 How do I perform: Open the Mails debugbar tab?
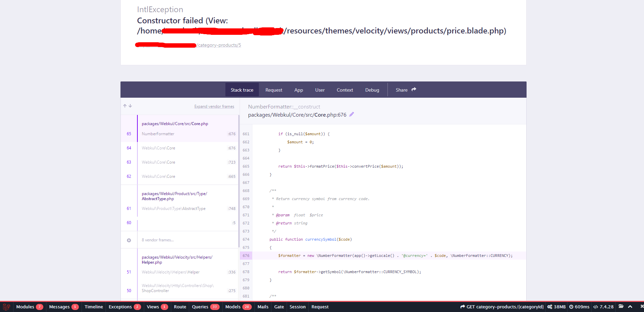[x=263, y=307]
